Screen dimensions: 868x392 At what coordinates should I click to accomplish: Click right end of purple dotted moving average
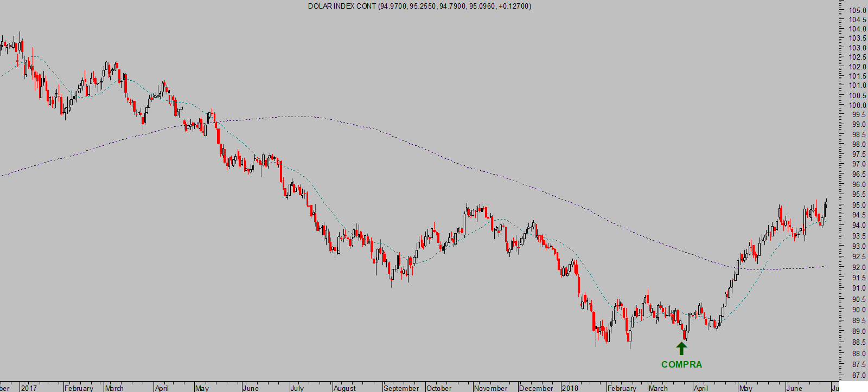click(x=825, y=266)
